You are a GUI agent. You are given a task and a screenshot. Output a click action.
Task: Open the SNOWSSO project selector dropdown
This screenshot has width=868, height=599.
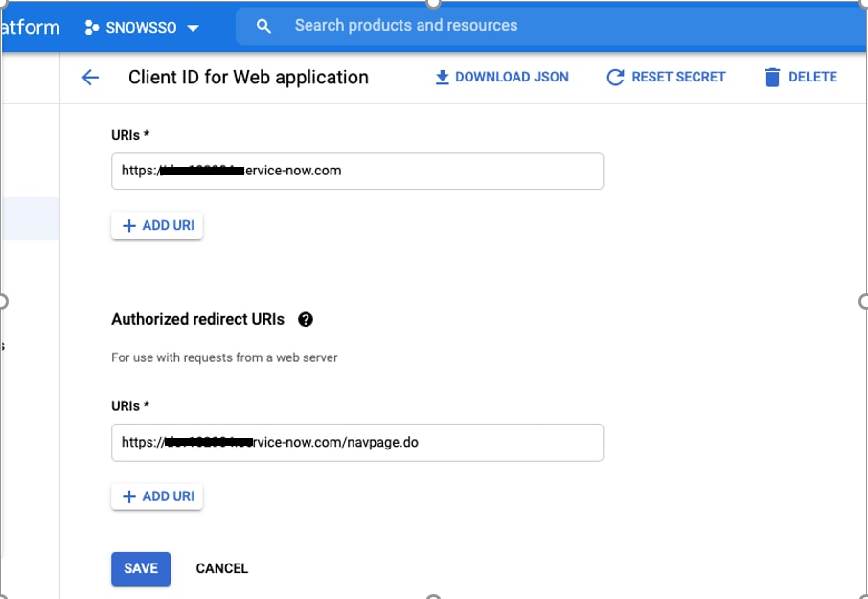pyautogui.click(x=144, y=26)
